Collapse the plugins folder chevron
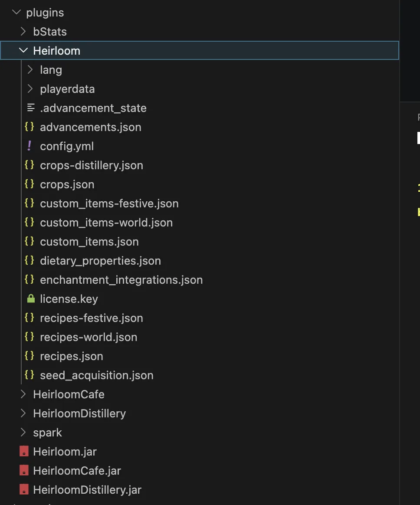The width and height of the screenshot is (420, 505). click(x=16, y=13)
